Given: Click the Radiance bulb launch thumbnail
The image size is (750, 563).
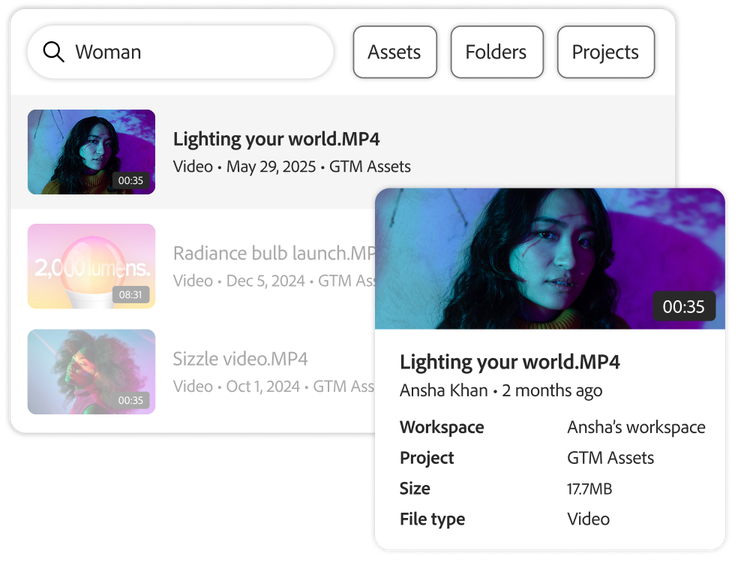Looking at the screenshot, I should tap(91, 266).
